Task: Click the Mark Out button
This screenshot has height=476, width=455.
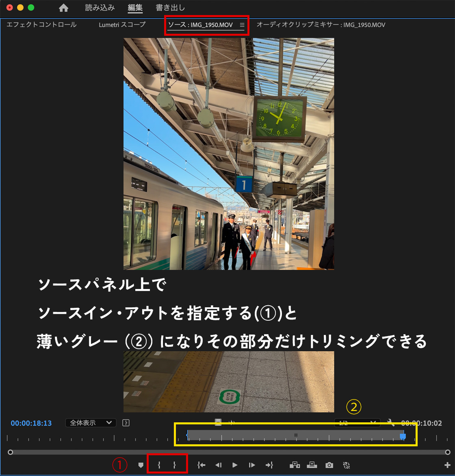Action: [x=175, y=465]
